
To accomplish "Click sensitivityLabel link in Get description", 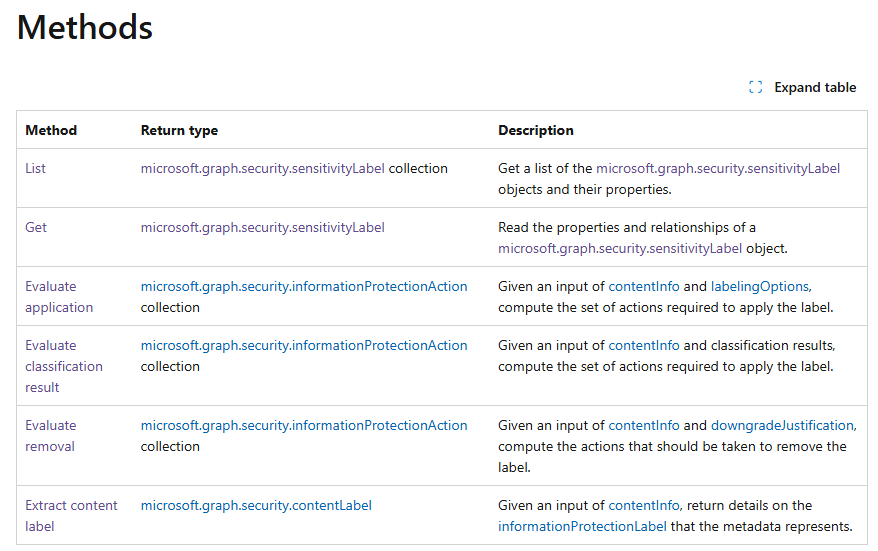I will coord(620,249).
